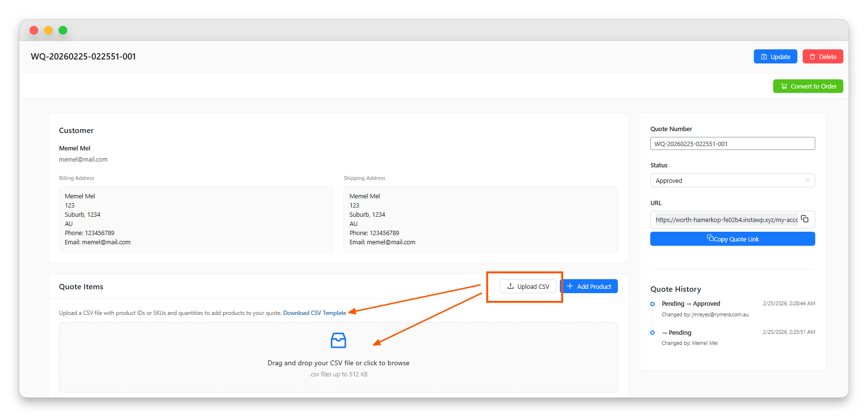Click the copy icon beside the URL field
This screenshot has width=868, height=417.
pos(805,219)
